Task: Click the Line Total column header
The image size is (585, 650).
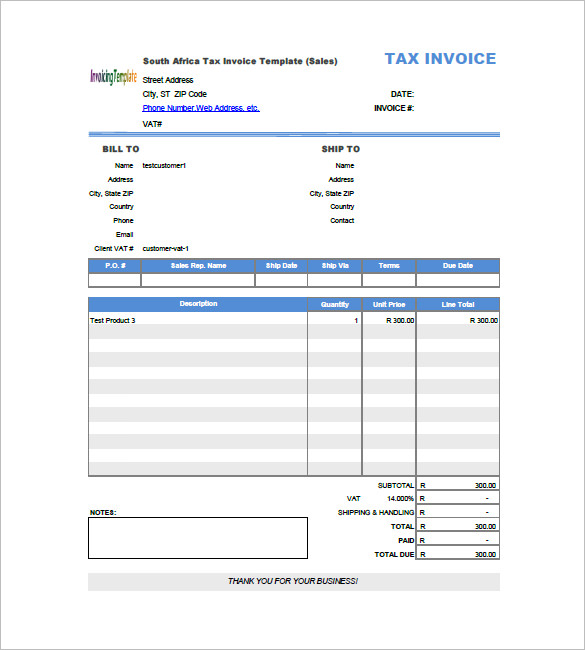Action: click(x=458, y=304)
